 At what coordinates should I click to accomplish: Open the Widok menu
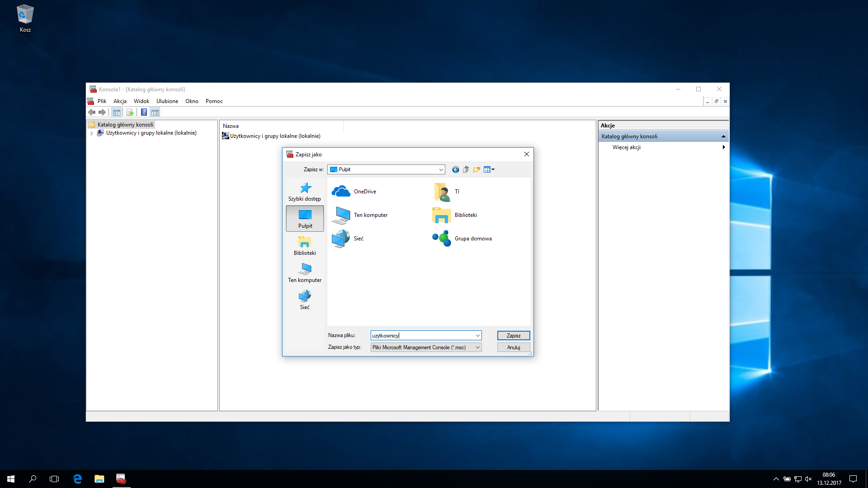[x=142, y=101]
